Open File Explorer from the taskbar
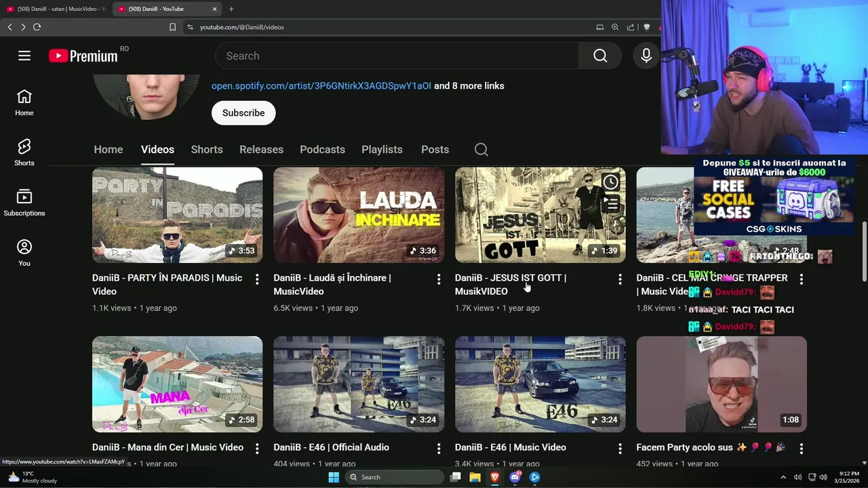The width and height of the screenshot is (868, 488). coord(475,477)
